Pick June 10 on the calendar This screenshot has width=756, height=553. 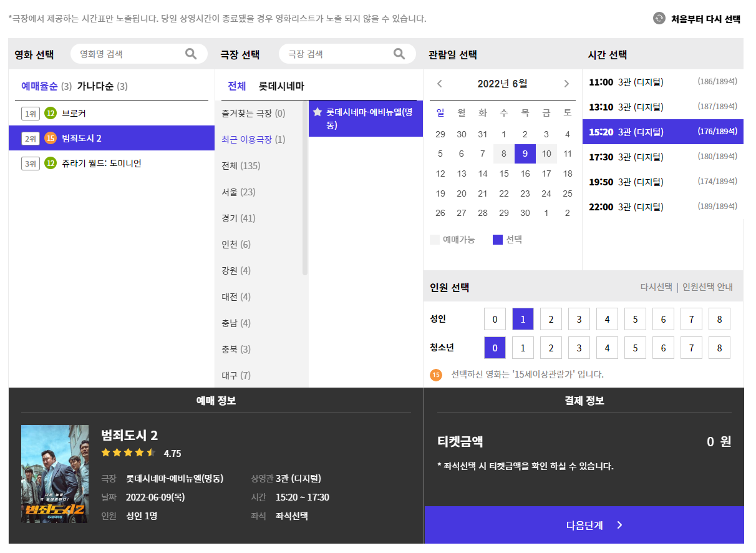[x=546, y=154]
